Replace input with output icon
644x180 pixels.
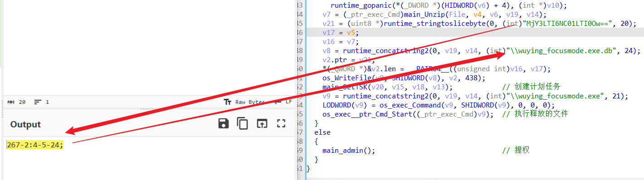pyautogui.click(x=262, y=123)
